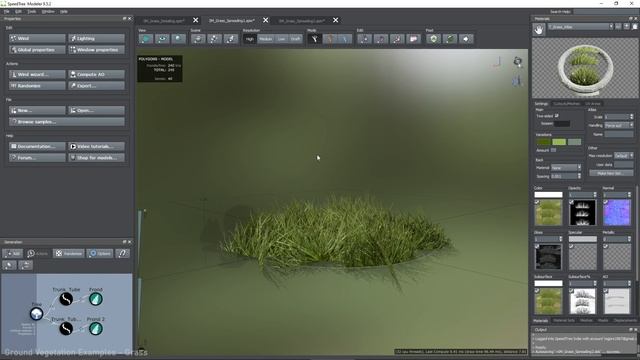Toggle the Two-sided checkbox
Viewport: 640px width, 360px height.
pos(556,116)
